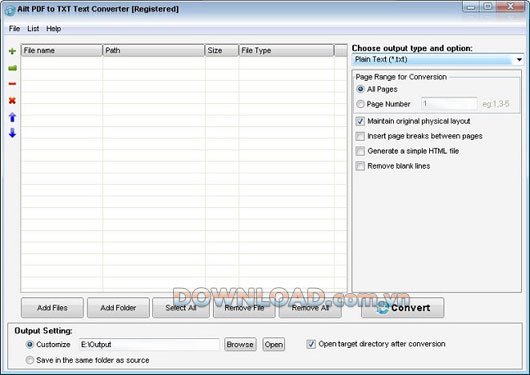
Task: Click Open to view output folder
Action: (x=274, y=344)
